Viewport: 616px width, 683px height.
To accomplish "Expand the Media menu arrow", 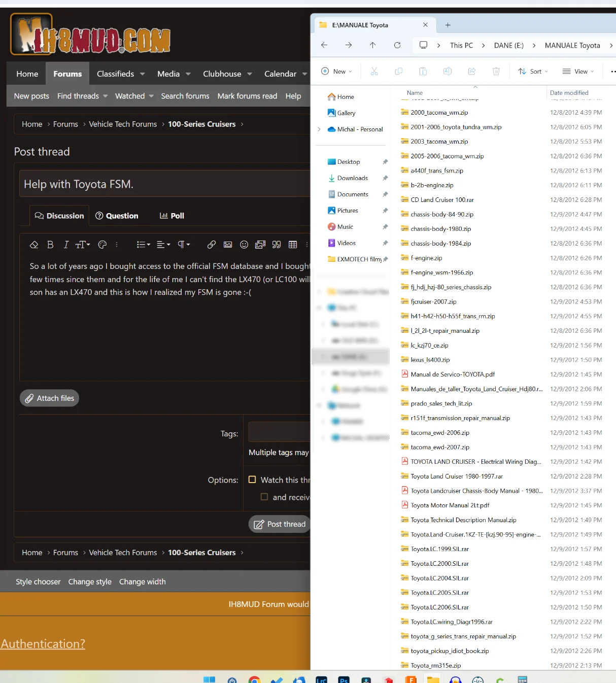I will pyautogui.click(x=188, y=74).
